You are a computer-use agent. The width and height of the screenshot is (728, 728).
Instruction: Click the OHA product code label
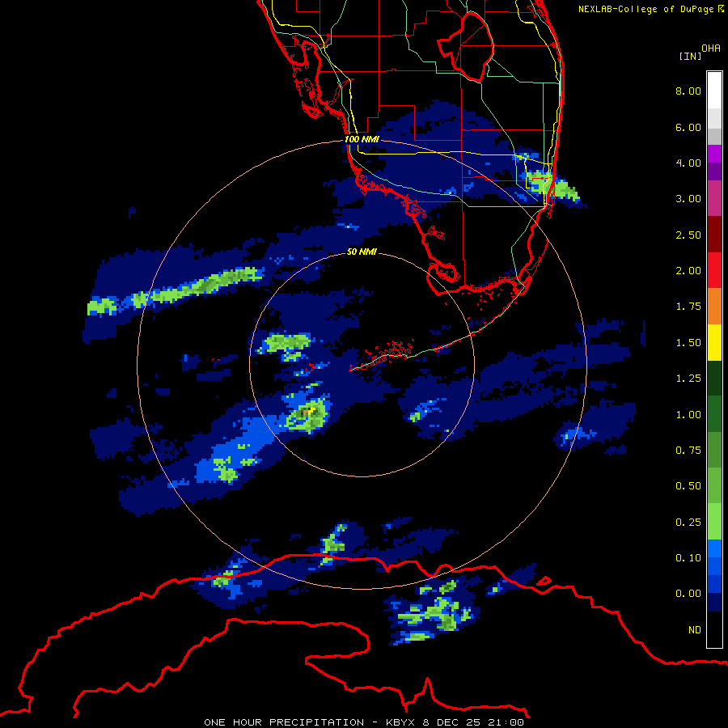711,49
